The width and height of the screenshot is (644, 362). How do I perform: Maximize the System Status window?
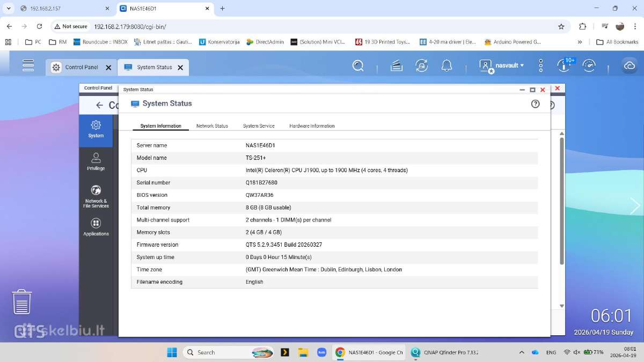(x=532, y=90)
